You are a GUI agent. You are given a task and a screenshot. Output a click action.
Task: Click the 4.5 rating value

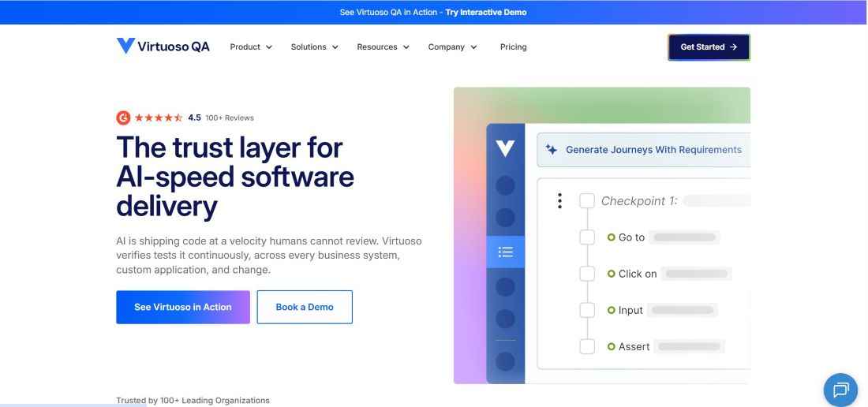[194, 118]
